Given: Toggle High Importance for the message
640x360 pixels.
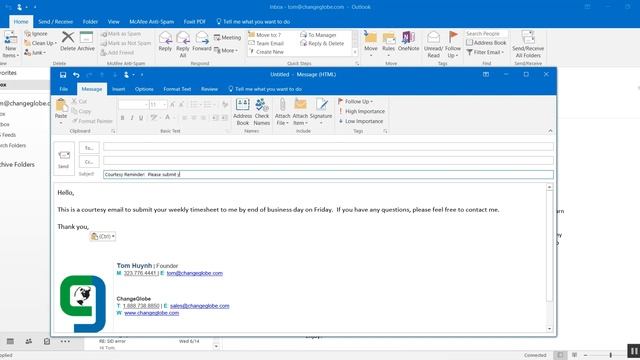Looking at the screenshot, I should click(361, 111).
